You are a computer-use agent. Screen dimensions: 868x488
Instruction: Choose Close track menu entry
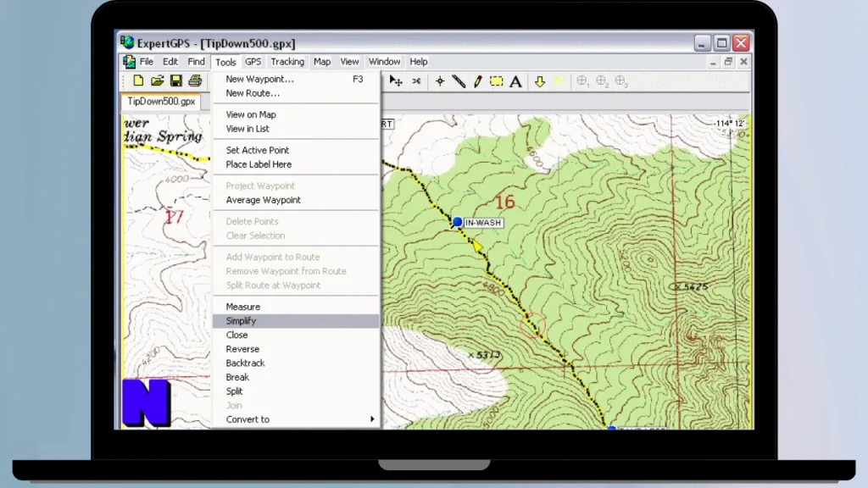click(296, 335)
